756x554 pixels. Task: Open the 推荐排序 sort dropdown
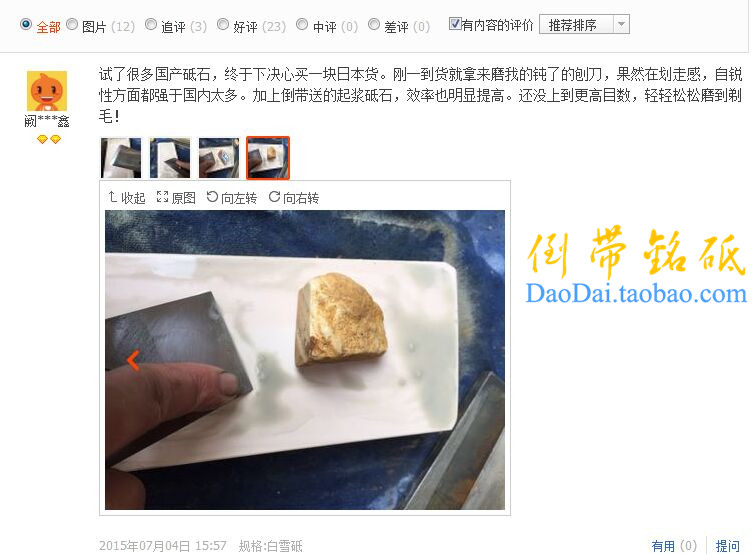[x=584, y=25]
